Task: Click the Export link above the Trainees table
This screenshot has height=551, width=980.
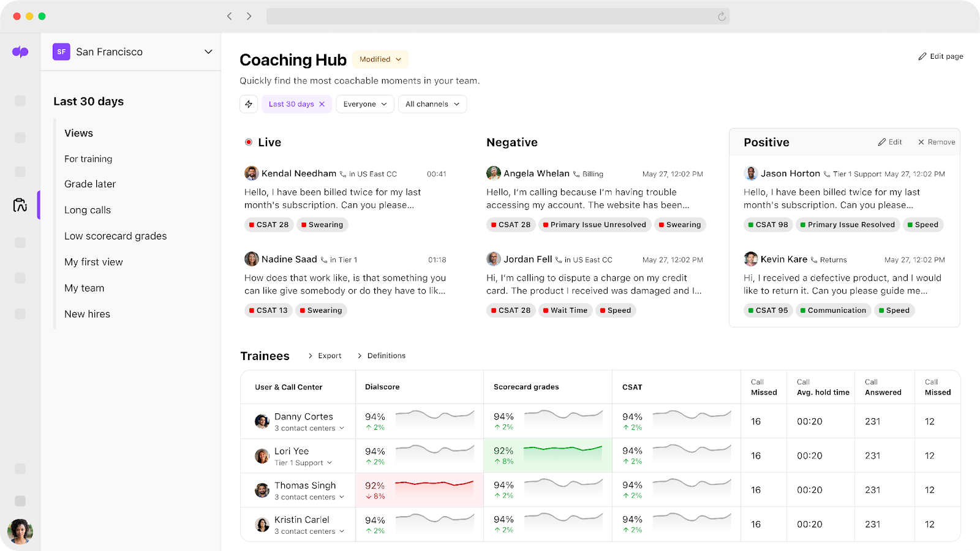Action: coord(328,355)
